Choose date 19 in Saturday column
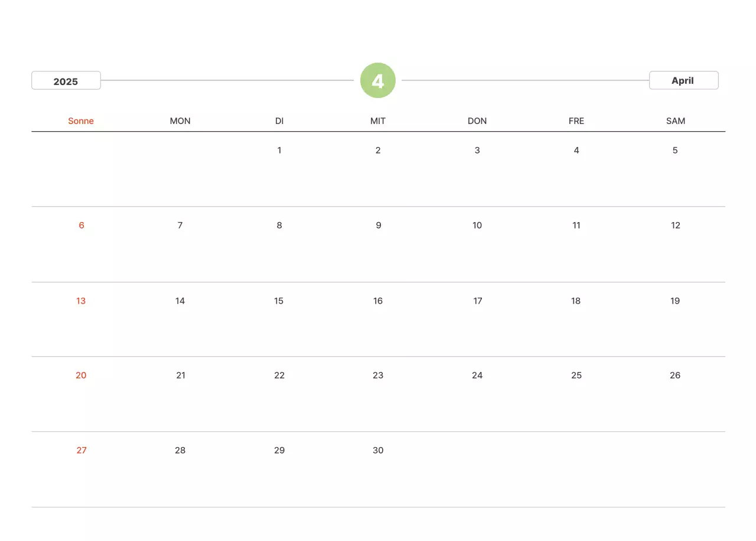 675,301
